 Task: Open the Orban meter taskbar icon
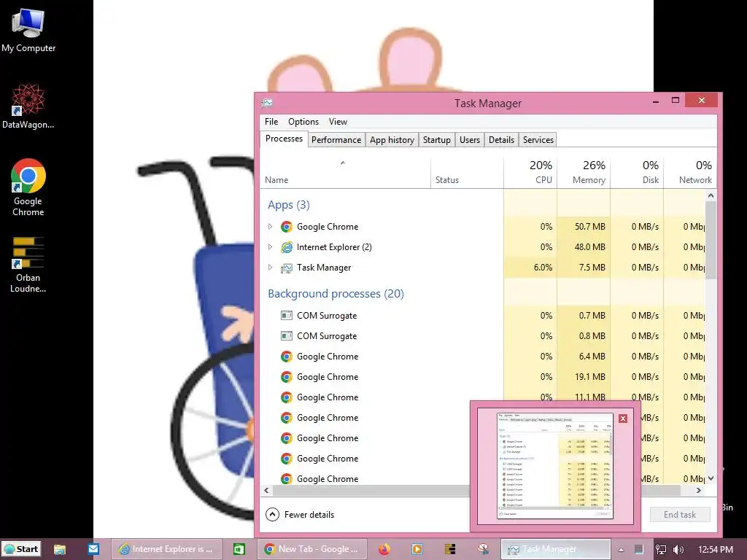449,549
